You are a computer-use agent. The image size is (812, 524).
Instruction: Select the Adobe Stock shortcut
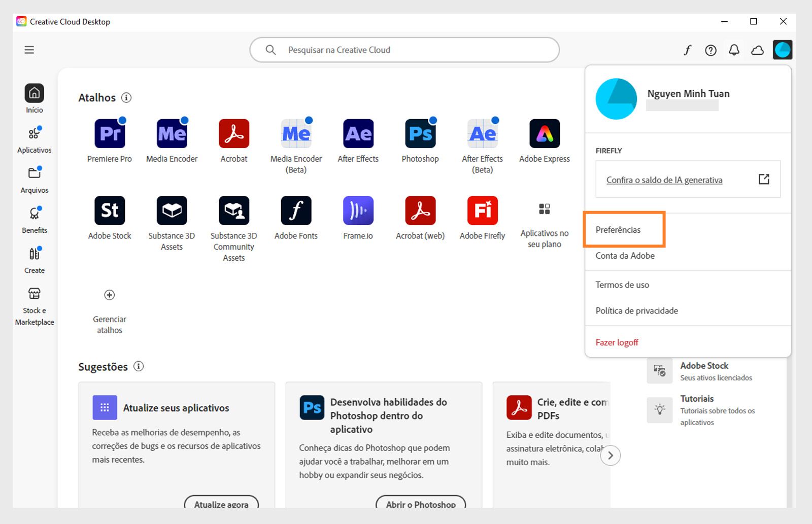coord(109,211)
